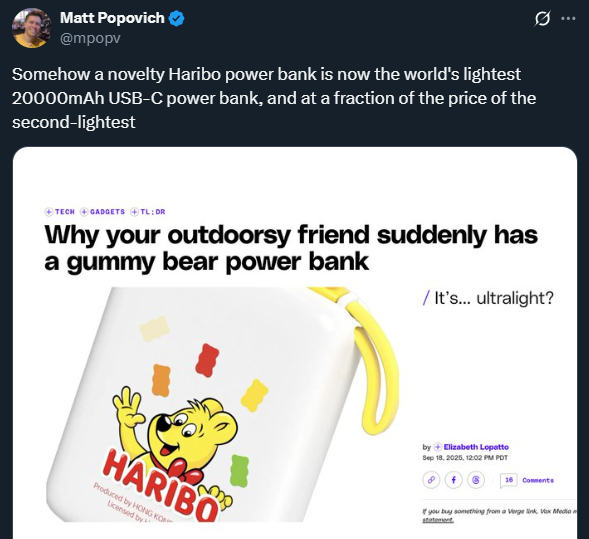This screenshot has height=539, width=589.
Task: Follow the TL;DR topic plus icon
Action: pos(134,212)
